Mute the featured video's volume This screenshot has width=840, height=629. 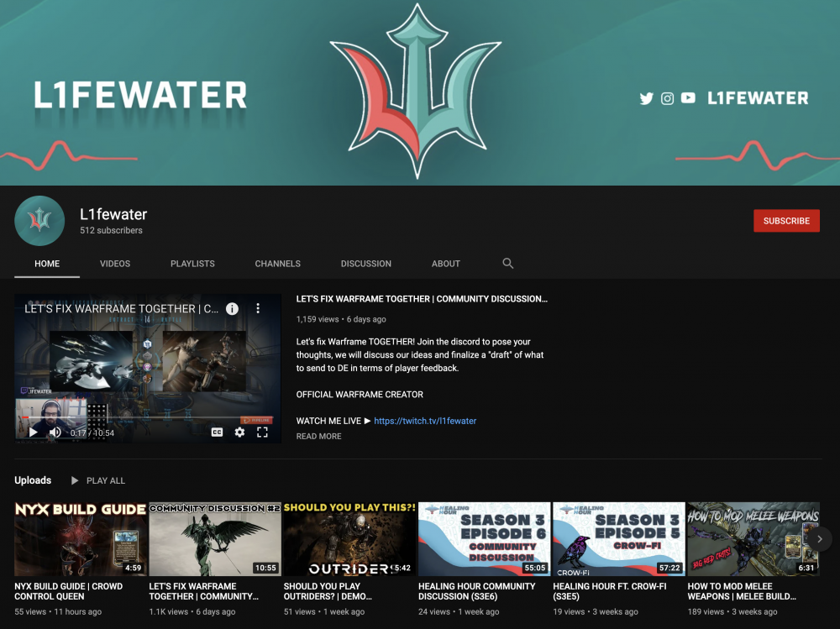coord(55,432)
